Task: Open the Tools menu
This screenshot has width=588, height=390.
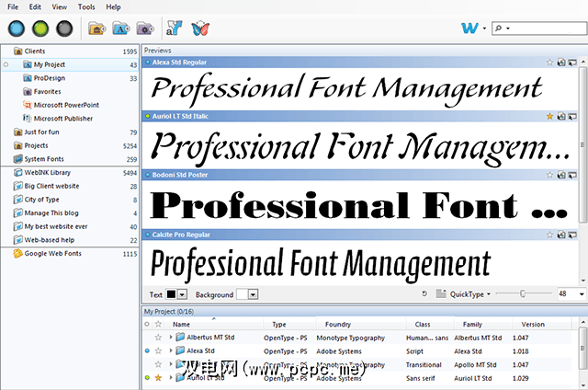Action: pyautogui.click(x=87, y=6)
